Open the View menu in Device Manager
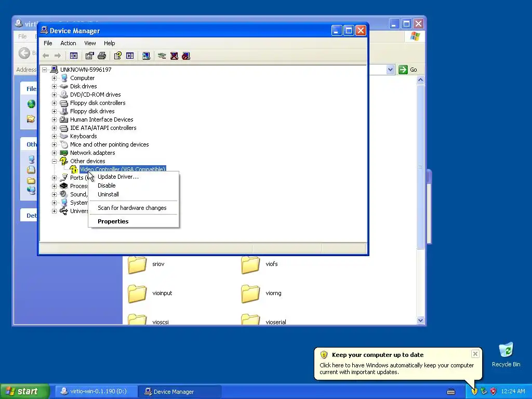The height and width of the screenshot is (399, 532). (90, 43)
